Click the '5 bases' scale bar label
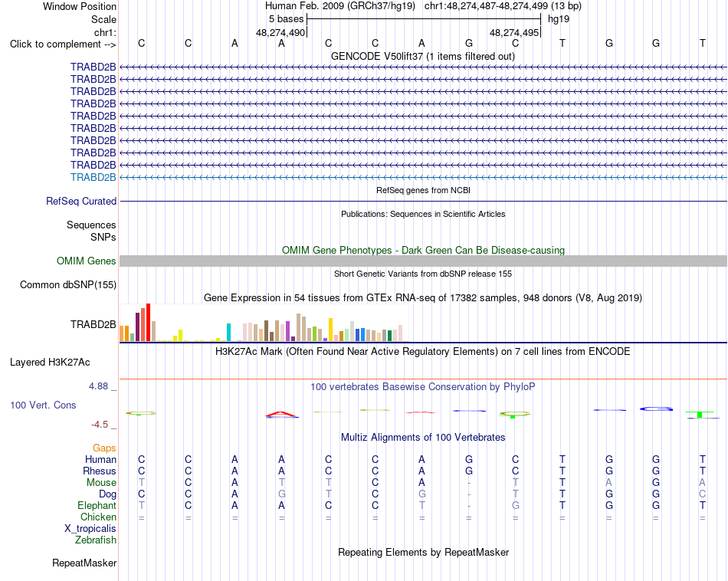This screenshot has height=581, width=728. coord(286,19)
